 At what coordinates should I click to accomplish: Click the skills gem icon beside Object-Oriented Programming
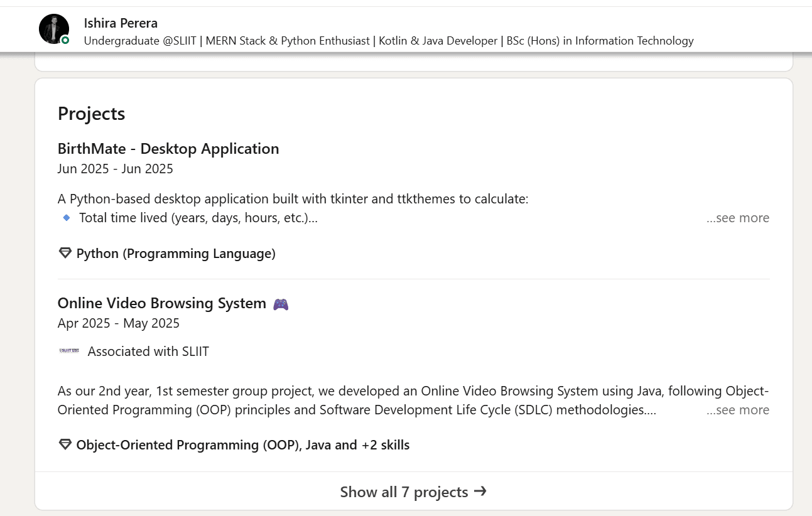65,445
